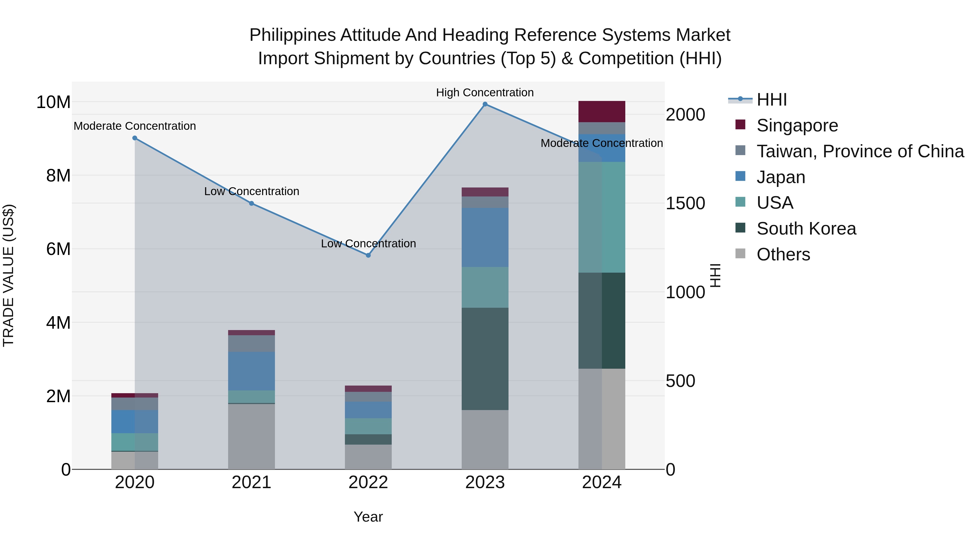Click the Taiwan slate legend swatch
Screen dimensions: 980x551
point(740,150)
